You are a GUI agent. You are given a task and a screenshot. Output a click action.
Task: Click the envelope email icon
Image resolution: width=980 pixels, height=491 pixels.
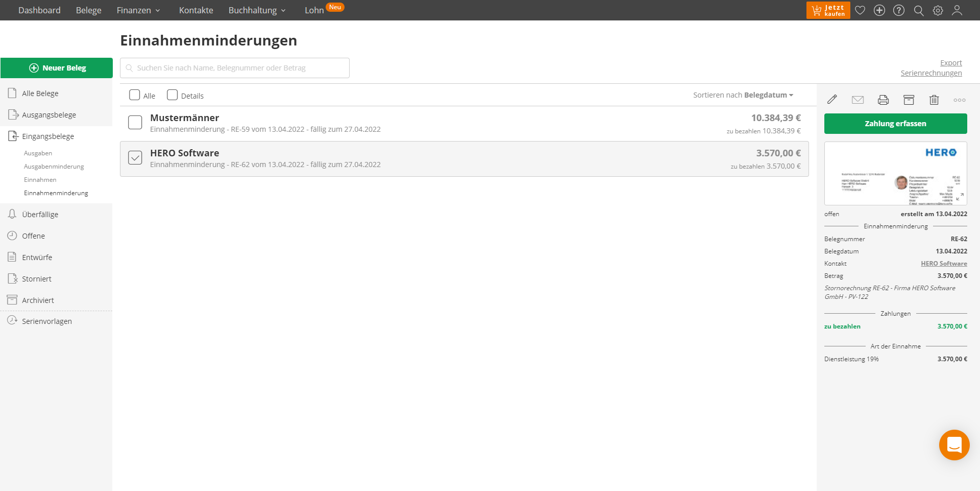click(857, 100)
